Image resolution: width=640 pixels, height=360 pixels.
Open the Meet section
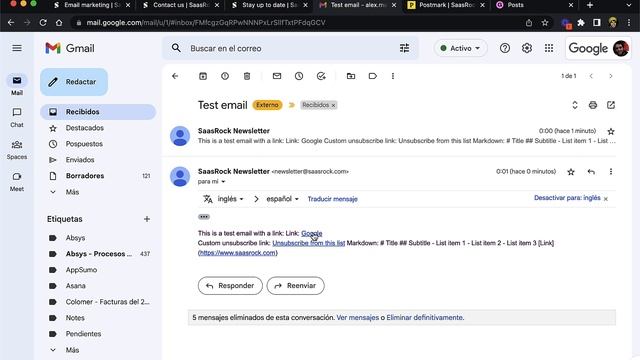pos(17,182)
